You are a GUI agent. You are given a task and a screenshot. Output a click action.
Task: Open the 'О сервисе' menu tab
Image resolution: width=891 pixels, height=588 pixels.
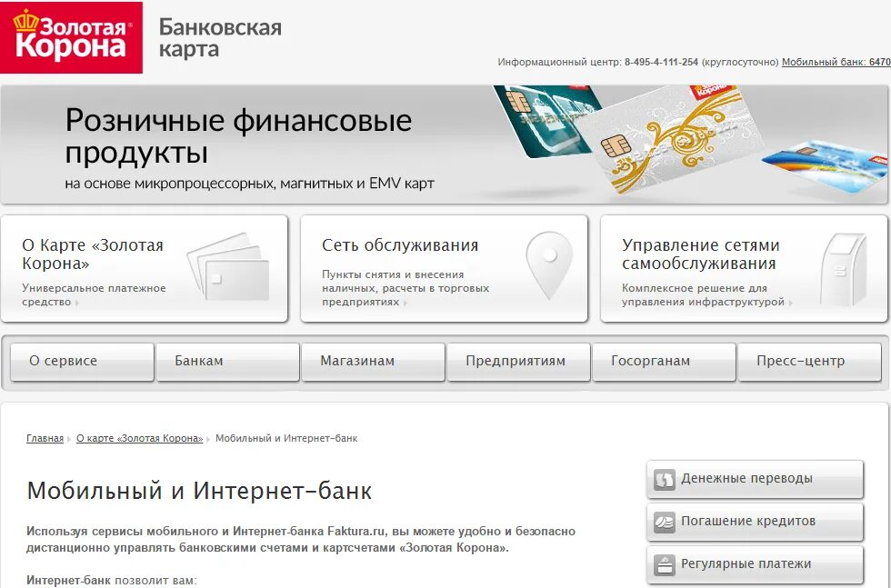click(82, 362)
